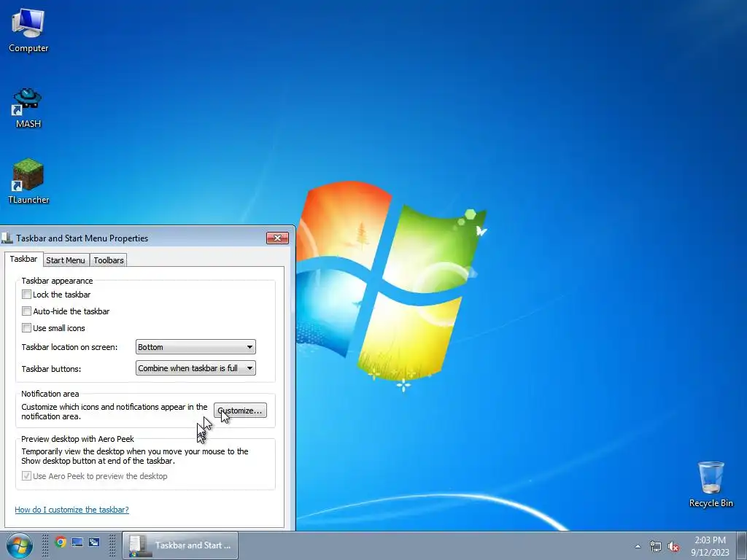Open the Start menu orb

(x=20, y=545)
